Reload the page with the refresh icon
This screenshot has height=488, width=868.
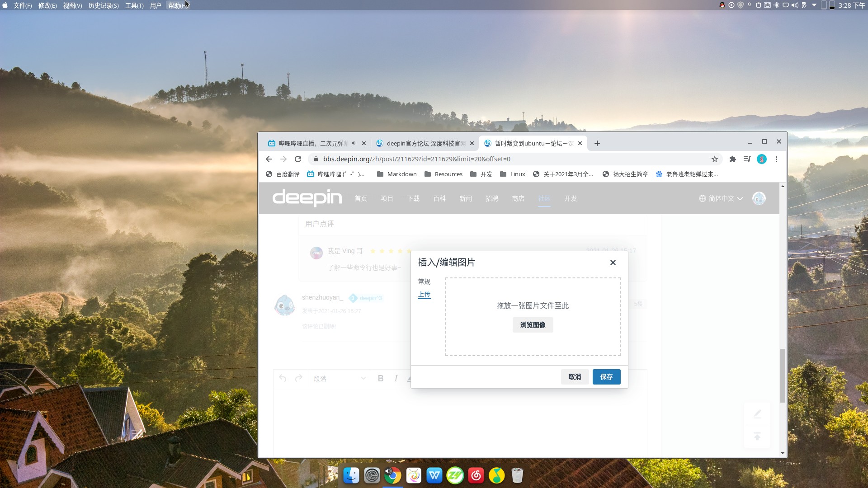point(298,159)
